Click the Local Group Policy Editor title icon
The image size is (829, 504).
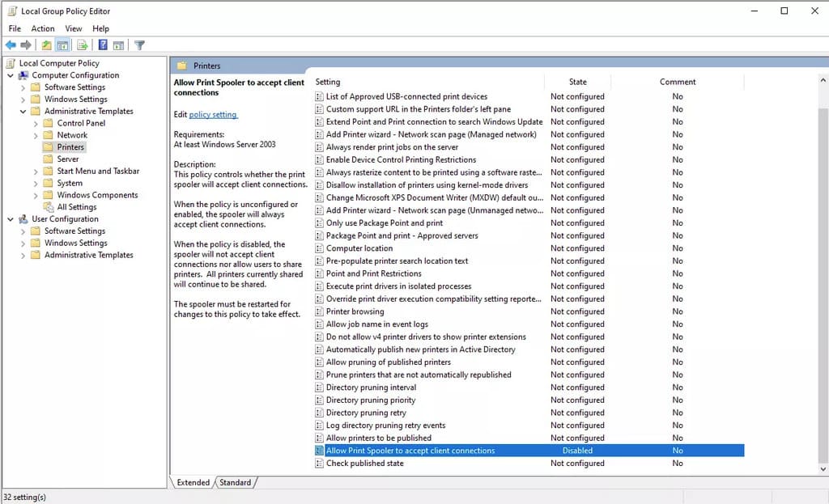pos(12,11)
